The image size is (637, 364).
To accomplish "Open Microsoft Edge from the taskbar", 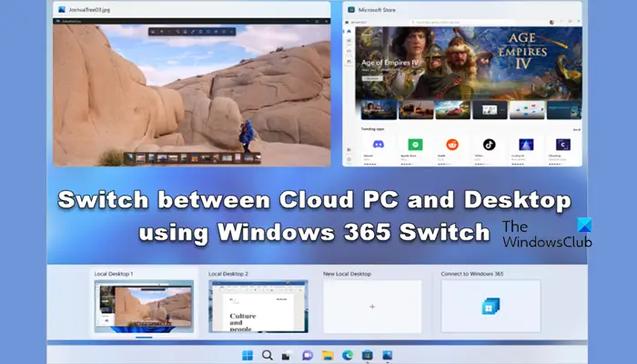I will (348, 356).
